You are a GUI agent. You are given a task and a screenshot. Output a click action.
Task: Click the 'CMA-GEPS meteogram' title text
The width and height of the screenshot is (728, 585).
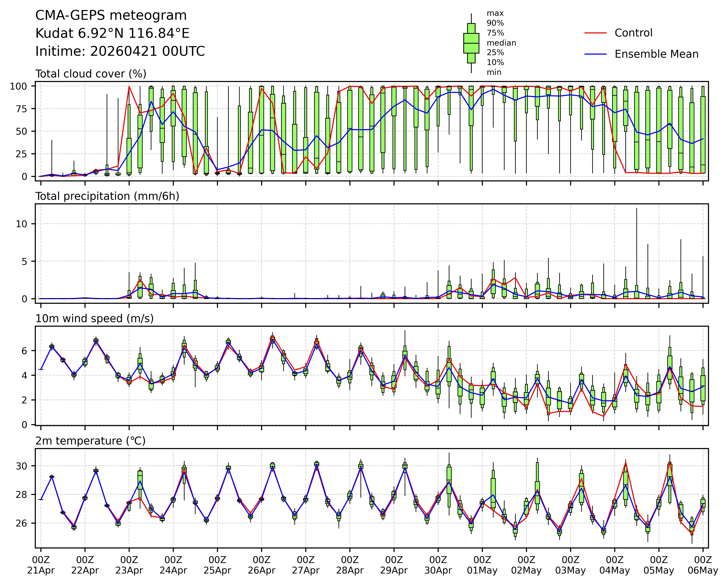(111, 15)
